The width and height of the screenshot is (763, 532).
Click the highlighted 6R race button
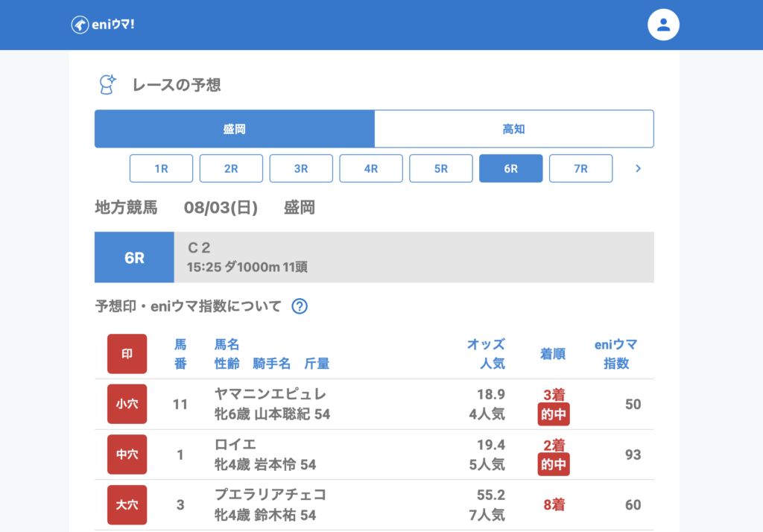pos(510,168)
